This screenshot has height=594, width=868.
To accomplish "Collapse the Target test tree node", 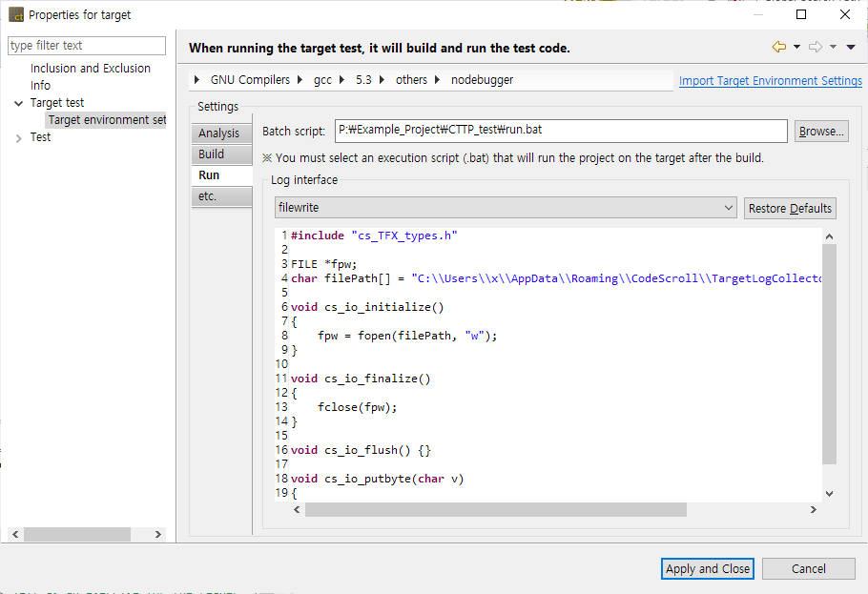I will click(x=19, y=103).
